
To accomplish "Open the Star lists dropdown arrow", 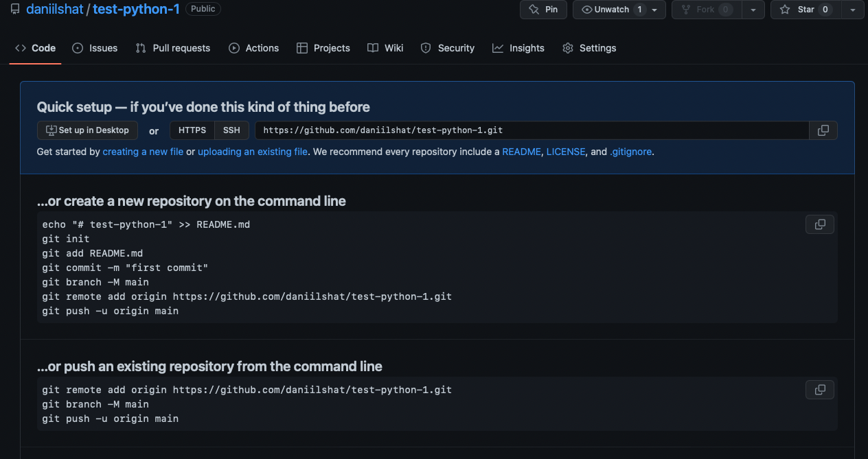I will coord(852,10).
